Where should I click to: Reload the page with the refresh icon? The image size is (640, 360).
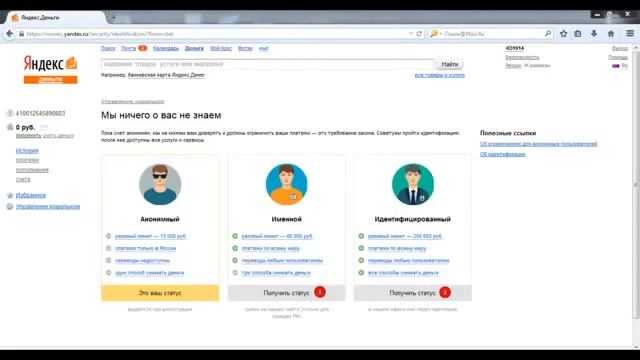(419, 34)
